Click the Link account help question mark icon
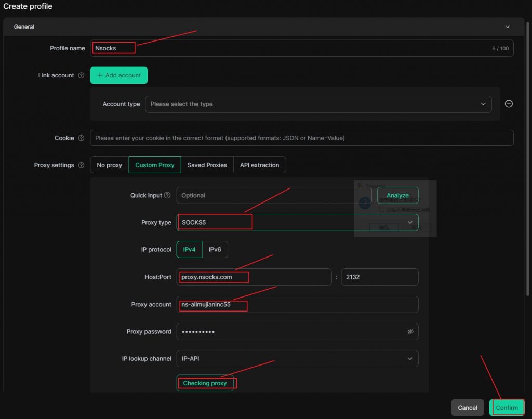This screenshot has width=532, height=419. point(82,75)
